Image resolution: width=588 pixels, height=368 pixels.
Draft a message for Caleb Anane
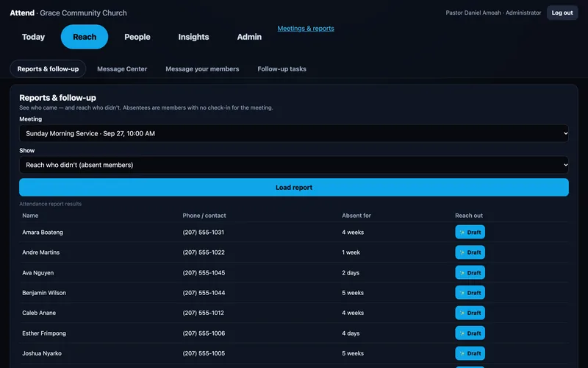(x=470, y=313)
